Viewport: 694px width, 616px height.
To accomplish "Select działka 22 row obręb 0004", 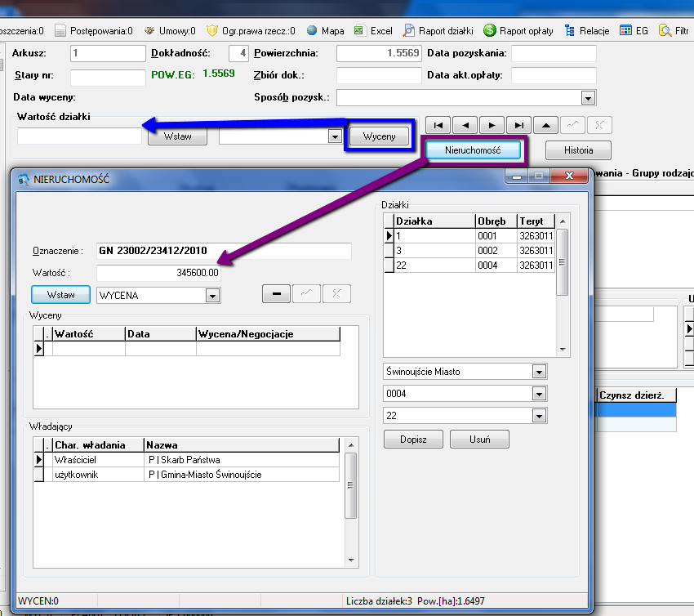I will pos(469,266).
